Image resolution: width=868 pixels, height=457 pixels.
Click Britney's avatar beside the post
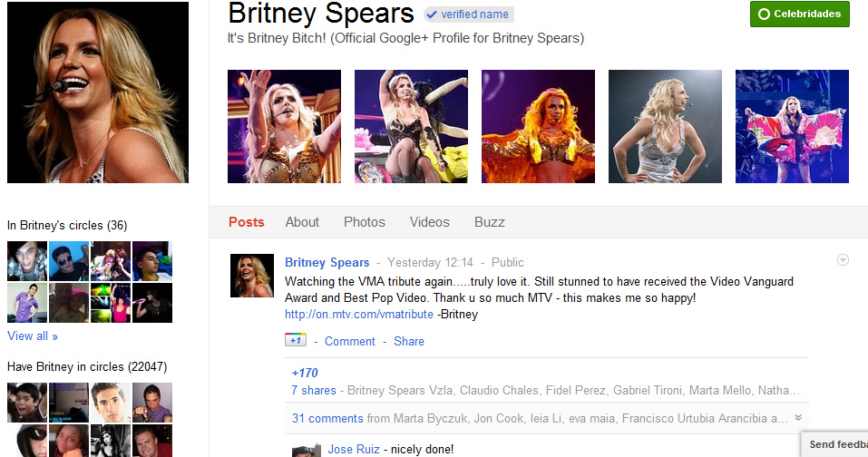(x=252, y=276)
